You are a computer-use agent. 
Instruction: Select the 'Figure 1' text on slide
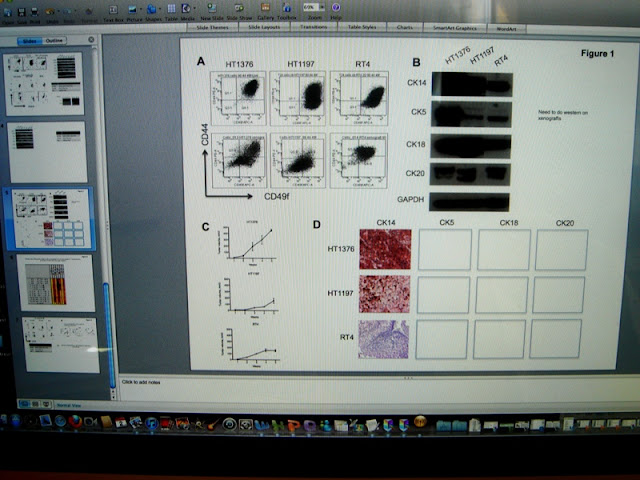click(597, 53)
